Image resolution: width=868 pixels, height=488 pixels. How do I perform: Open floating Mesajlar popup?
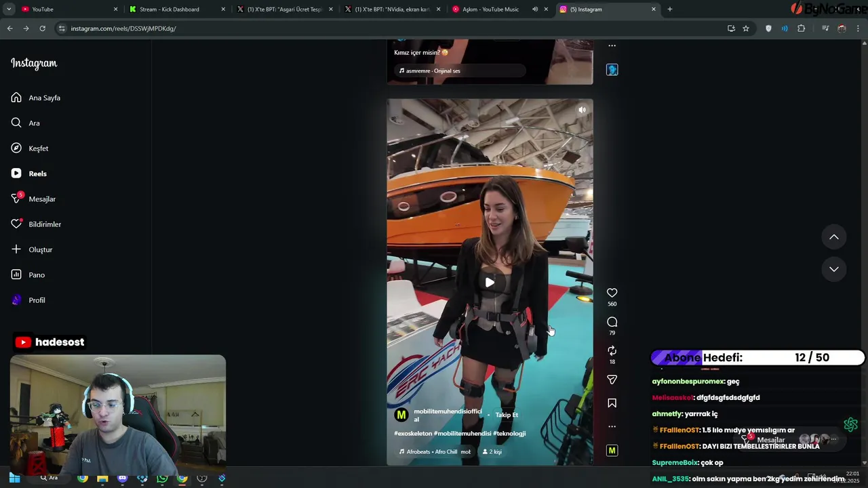[790, 440]
